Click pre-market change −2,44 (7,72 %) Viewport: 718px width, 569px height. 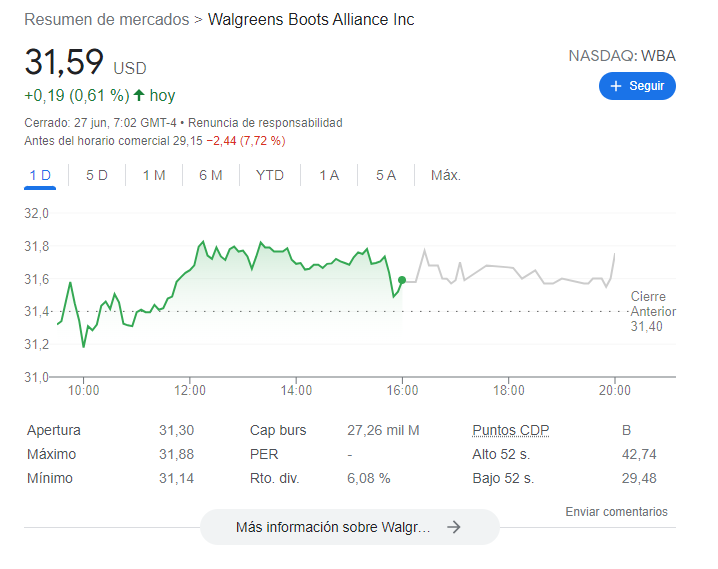(x=246, y=141)
